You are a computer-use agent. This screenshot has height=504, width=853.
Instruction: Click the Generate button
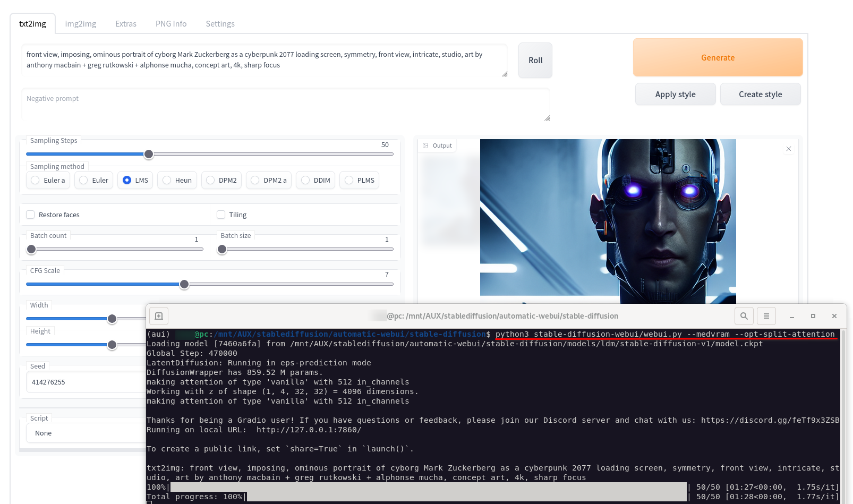pos(718,57)
